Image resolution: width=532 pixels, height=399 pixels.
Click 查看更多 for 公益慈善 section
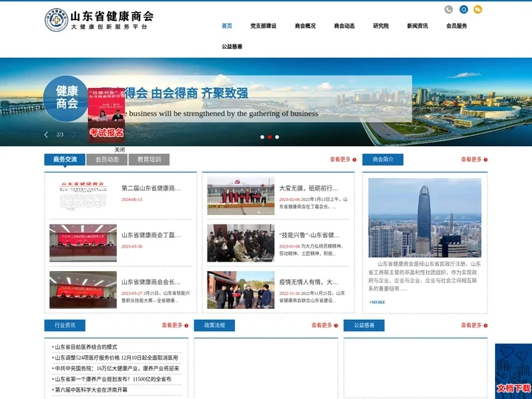474,325
